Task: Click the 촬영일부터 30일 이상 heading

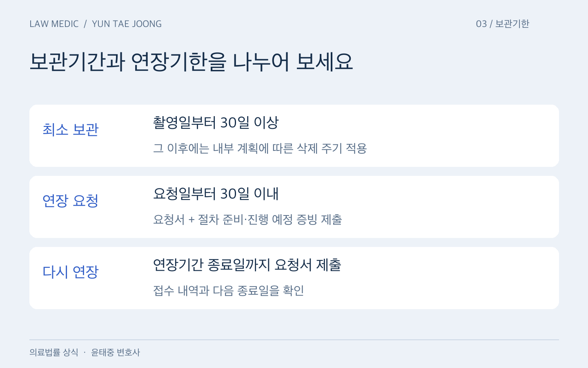Action: 216,122
